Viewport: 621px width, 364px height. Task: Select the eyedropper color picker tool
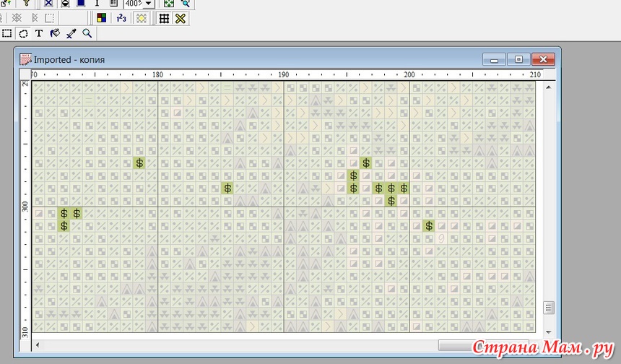[71, 33]
